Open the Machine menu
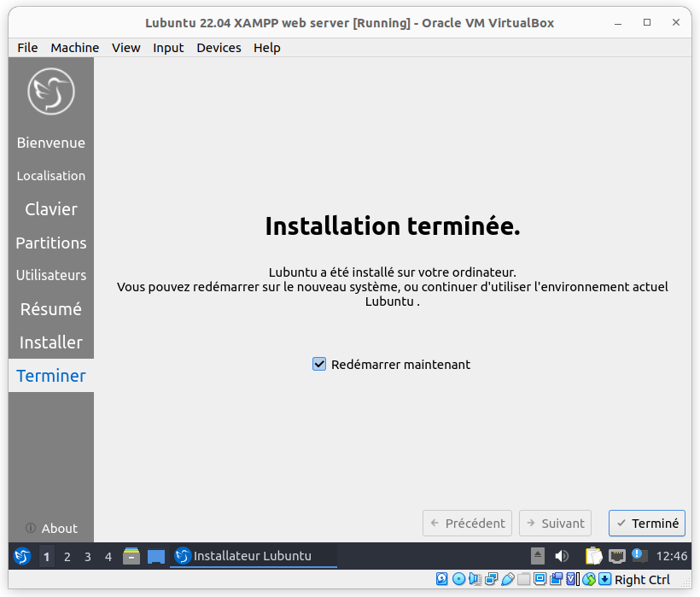This screenshot has height=597, width=700. point(74,48)
